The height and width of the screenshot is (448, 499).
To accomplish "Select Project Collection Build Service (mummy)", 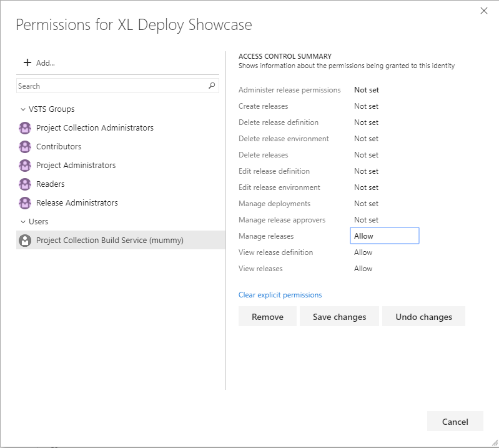I will [x=121, y=240].
